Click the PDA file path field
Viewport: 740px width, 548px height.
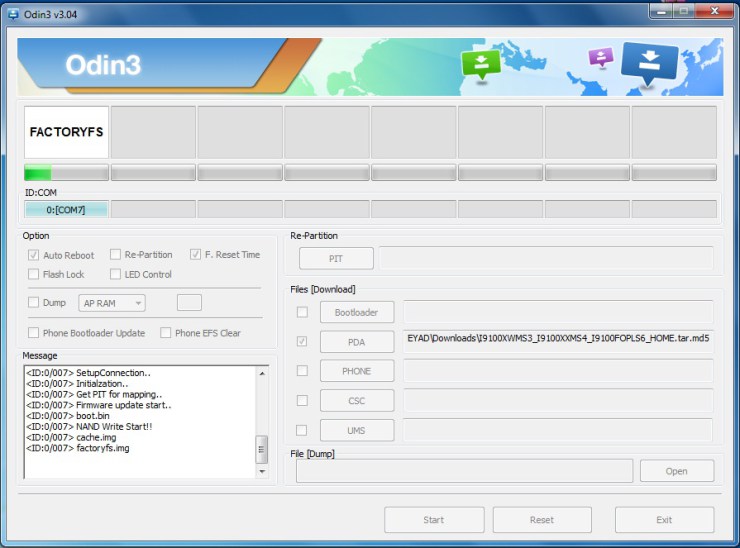(557, 340)
